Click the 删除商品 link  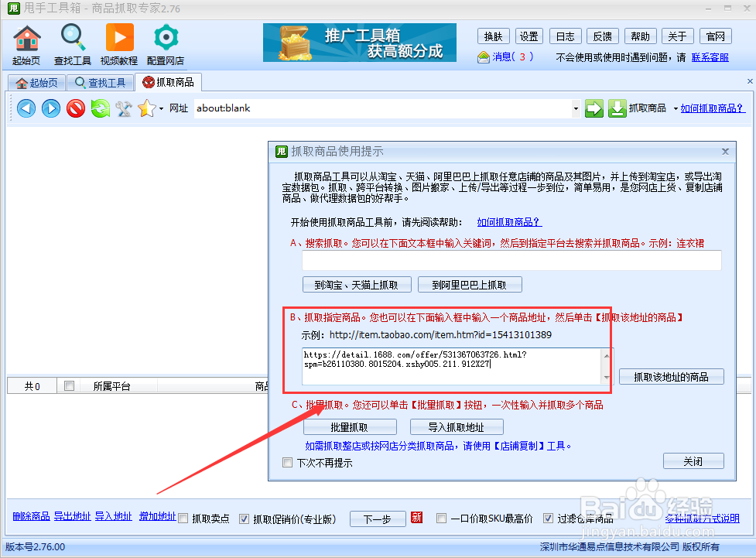coord(32,516)
